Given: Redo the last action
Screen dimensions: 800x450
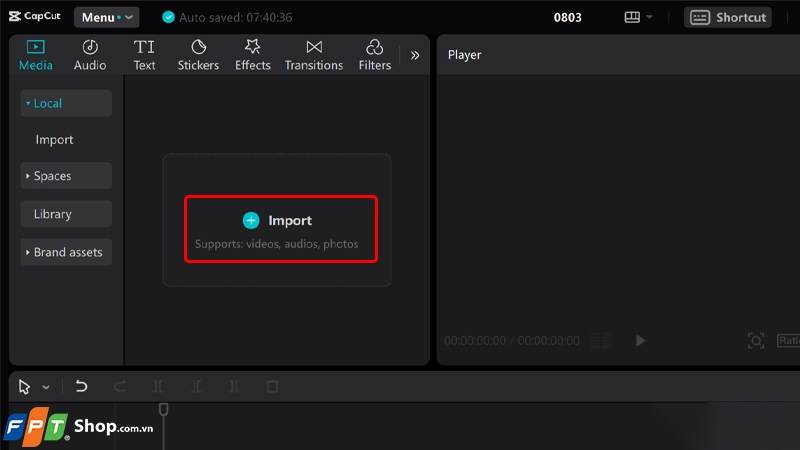Looking at the screenshot, I should (119, 386).
